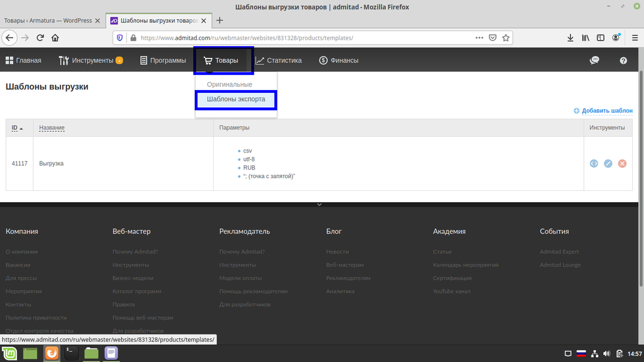Open Статистика in Admitad navigation
This screenshot has height=362, width=644.
tap(279, 61)
